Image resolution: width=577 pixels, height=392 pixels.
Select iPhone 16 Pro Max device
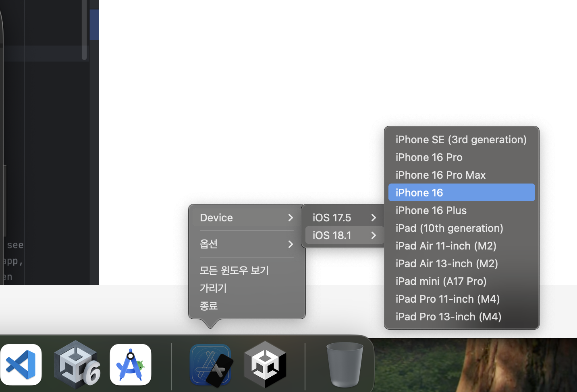[x=462, y=175]
